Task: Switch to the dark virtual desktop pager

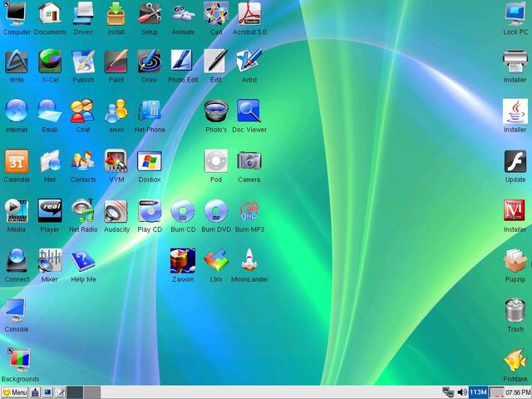Action: 75,392
